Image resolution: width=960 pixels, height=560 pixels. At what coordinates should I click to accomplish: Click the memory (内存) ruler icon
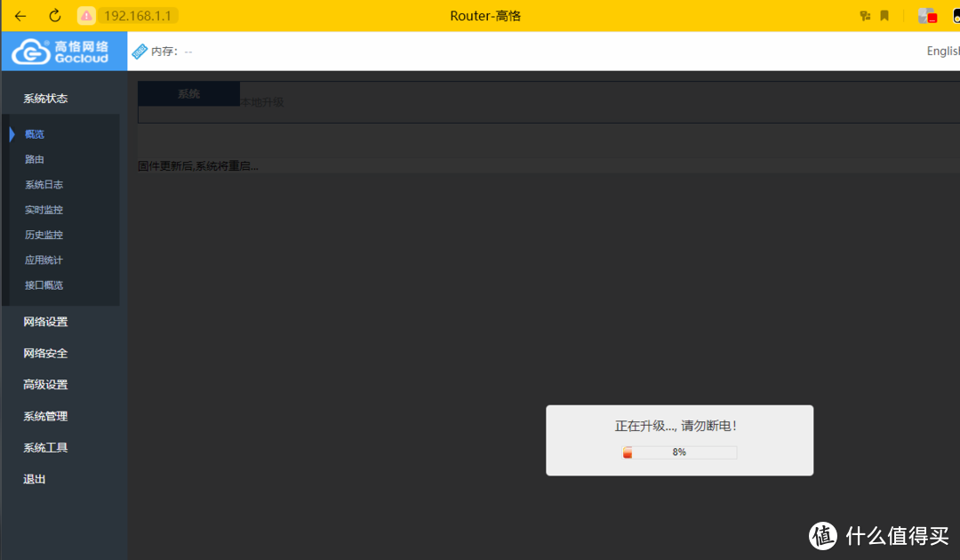(140, 52)
